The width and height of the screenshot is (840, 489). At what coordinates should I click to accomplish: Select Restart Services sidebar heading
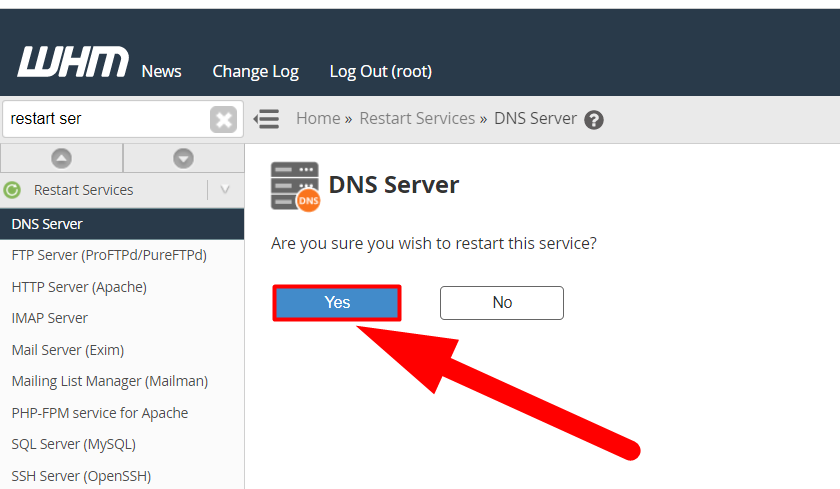pos(84,190)
